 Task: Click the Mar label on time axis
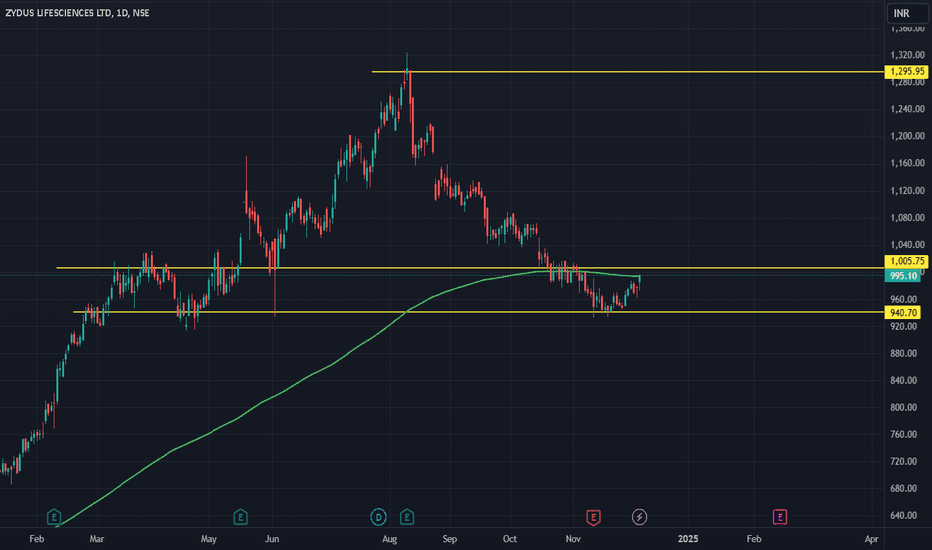pyautogui.click(x=96, y=539)
